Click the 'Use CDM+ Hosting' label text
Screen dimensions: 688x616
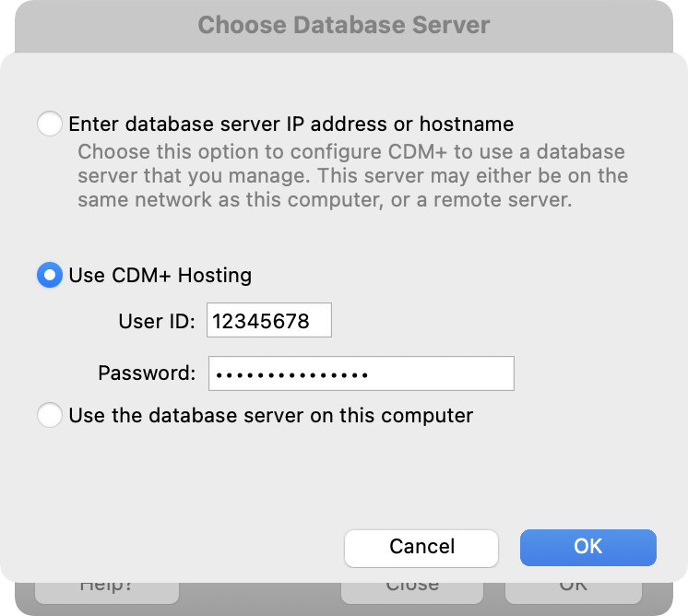(160, 275)
